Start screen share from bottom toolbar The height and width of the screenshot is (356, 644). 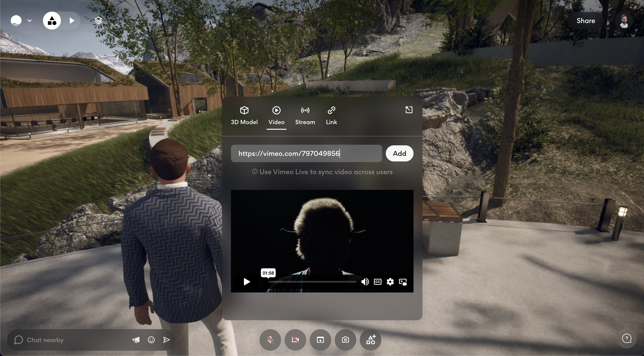tap(320, 340)
